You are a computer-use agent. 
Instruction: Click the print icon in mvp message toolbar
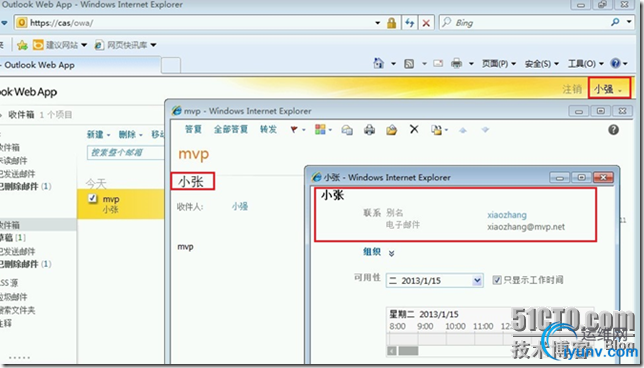click(369, 130)
